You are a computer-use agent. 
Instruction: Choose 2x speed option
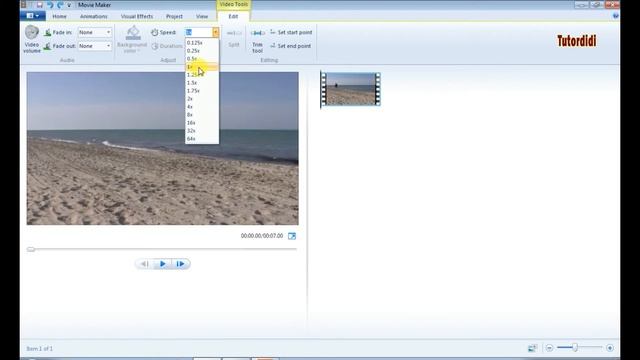point(202,99)
